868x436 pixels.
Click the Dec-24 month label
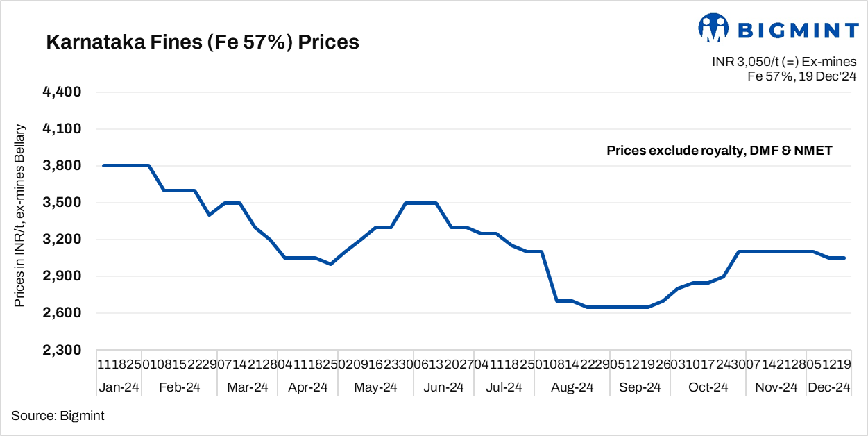click(829, 387)
